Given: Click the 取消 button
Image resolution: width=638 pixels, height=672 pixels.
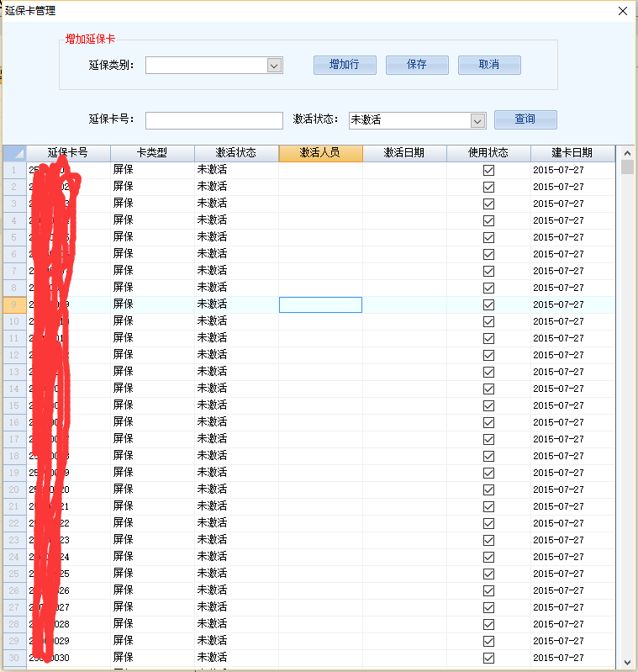Looking at the screenshot, I should pos(489,65).
